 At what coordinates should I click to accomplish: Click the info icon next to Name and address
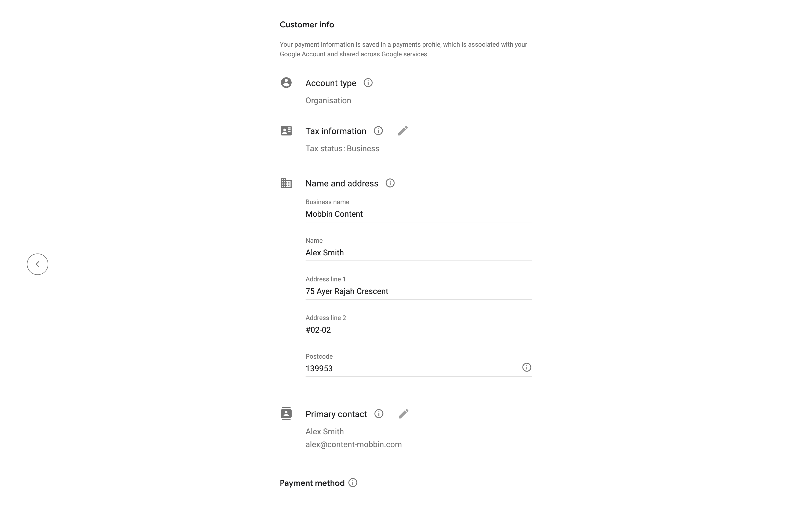point(390,183)
